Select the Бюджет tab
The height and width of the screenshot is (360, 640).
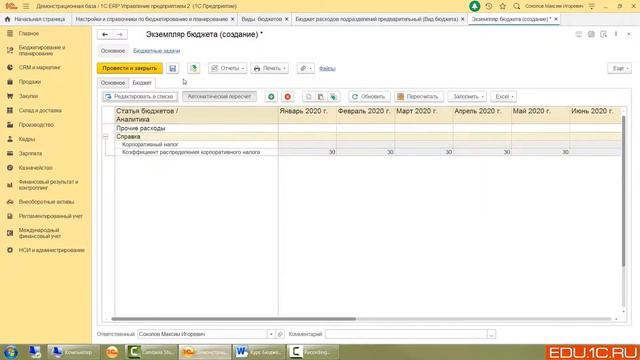pyautogui.click(x=142, y=83)
